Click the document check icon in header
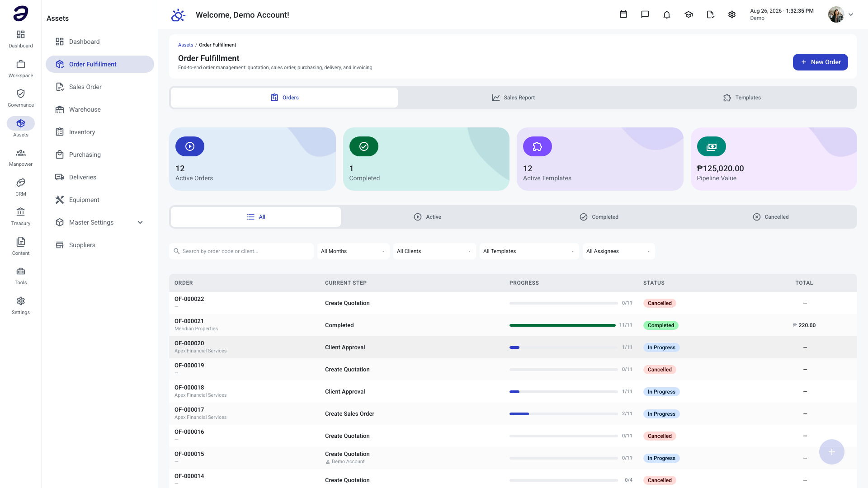Screen dimensions: 868x488 pos(710,14)
